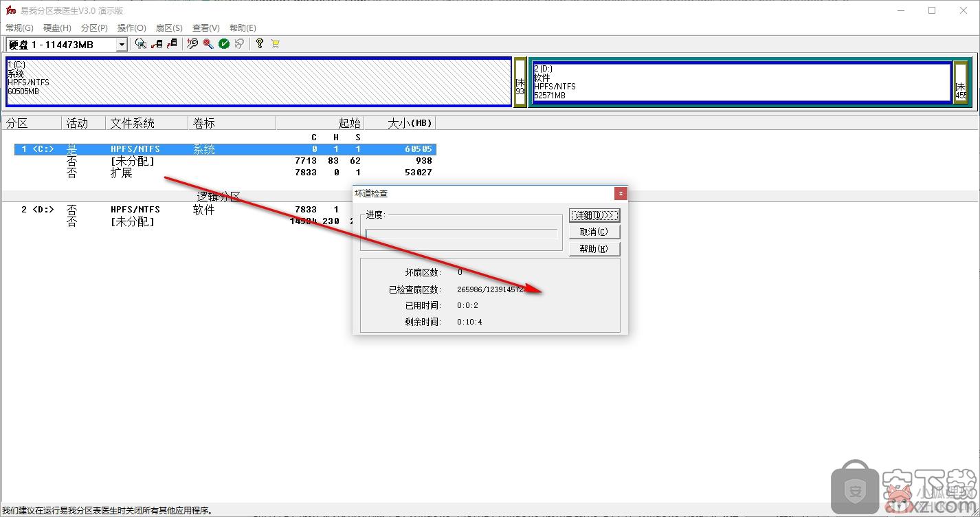
Task: Select the small unallocated block between C and D
Action: pyautogui.click(x=520, y=82)
